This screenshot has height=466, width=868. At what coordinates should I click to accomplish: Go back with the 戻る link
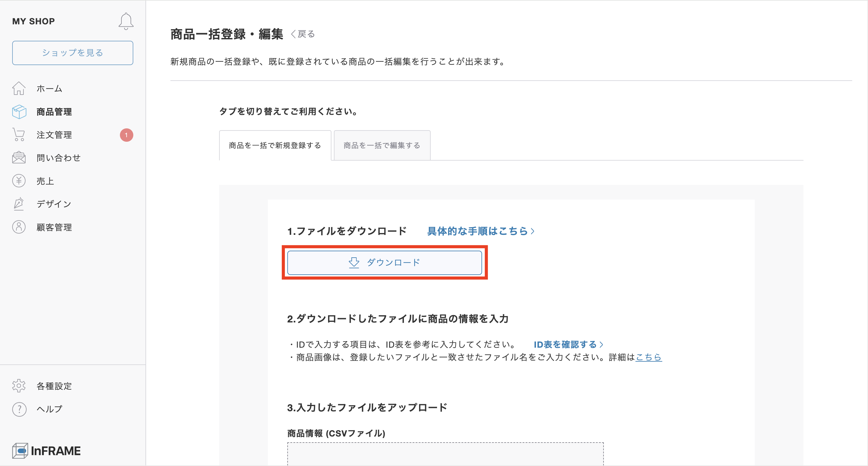pyautogui.click(x=303, y=34)
